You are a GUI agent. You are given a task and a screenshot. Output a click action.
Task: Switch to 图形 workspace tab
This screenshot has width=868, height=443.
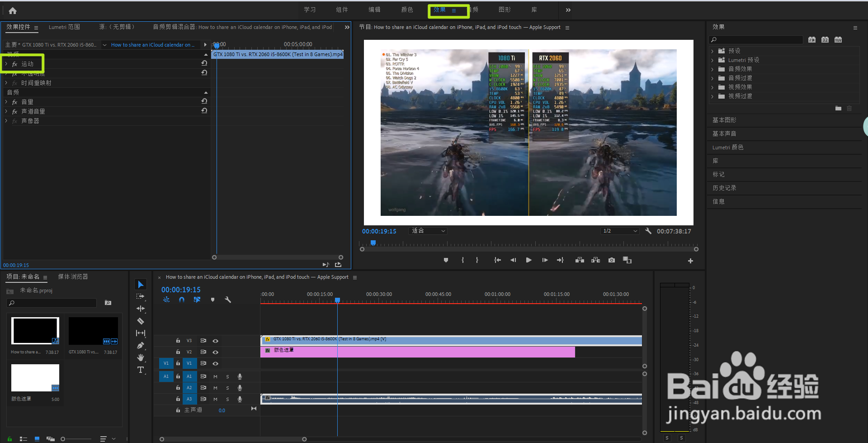(505, 10)
